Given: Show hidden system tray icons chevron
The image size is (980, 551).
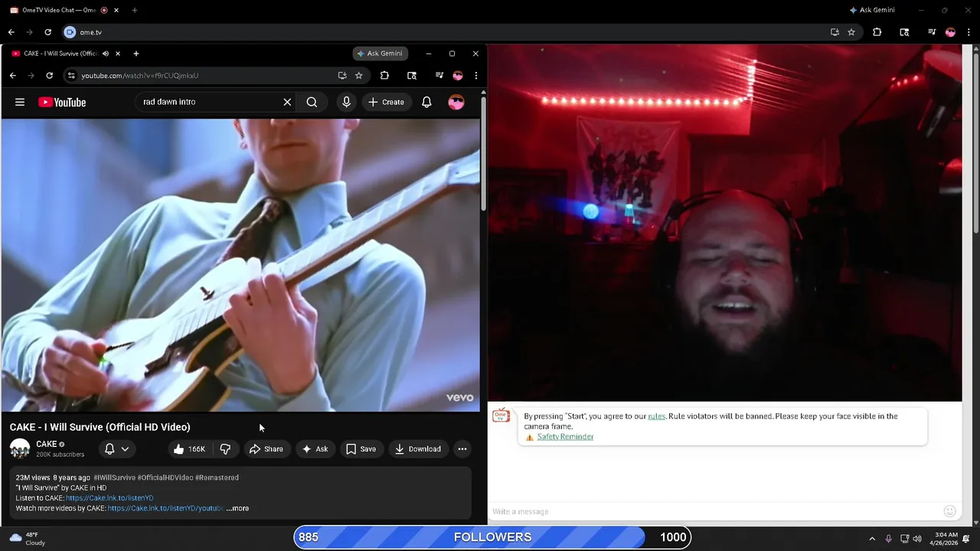Looking at the screenshot, I should click(871, 539).
